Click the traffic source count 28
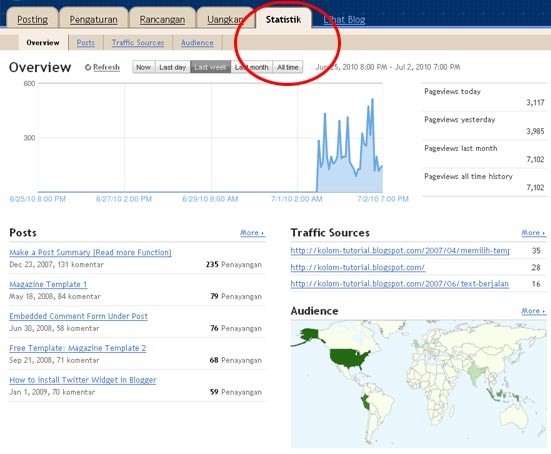Viewport: 551px width, 454px height. (x=536, y=267)
